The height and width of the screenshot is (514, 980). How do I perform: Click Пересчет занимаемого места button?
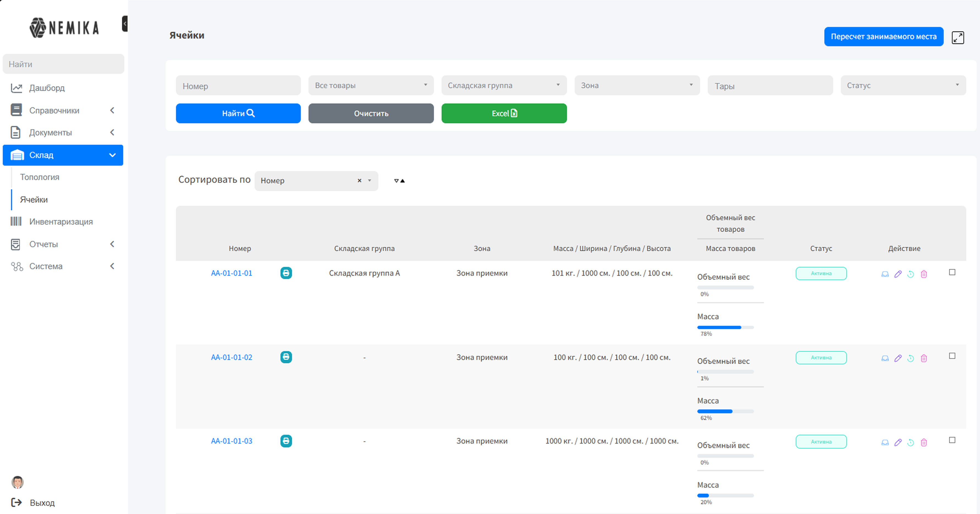(884, 37)
